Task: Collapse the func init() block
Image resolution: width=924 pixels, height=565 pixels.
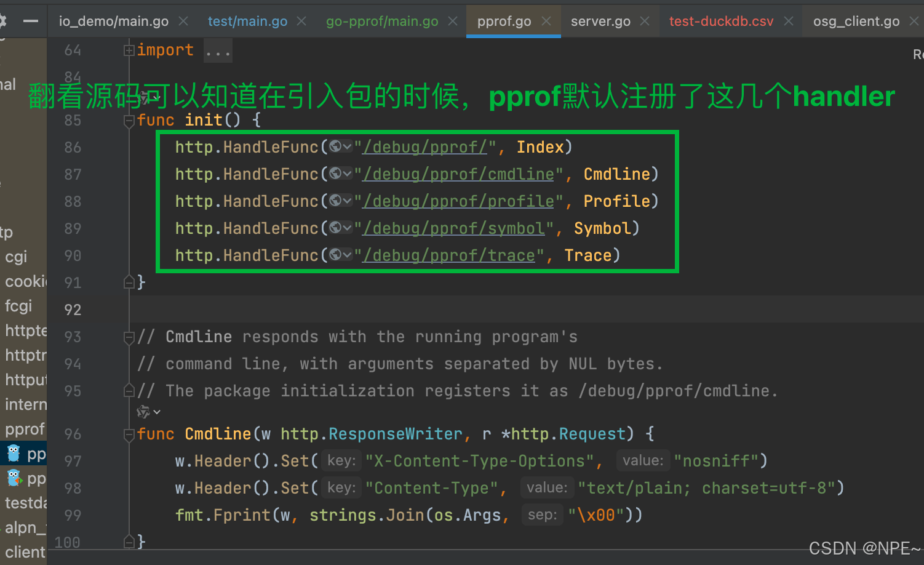Action: [129, 121]
